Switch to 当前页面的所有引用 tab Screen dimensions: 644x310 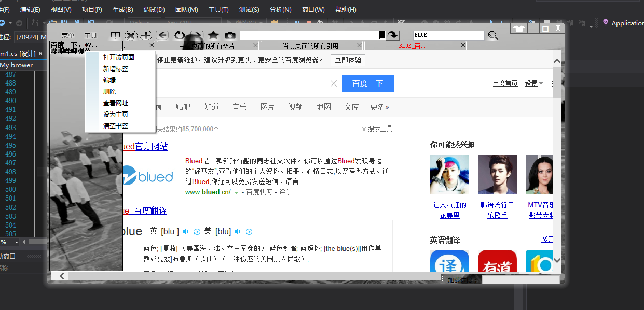point(310,46)
